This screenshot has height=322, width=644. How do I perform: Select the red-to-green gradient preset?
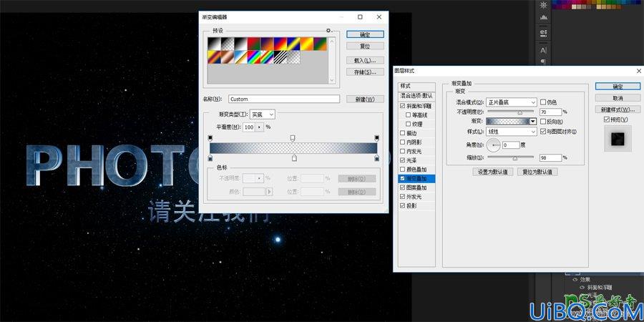pyautogui.click(x=253, y=44)
